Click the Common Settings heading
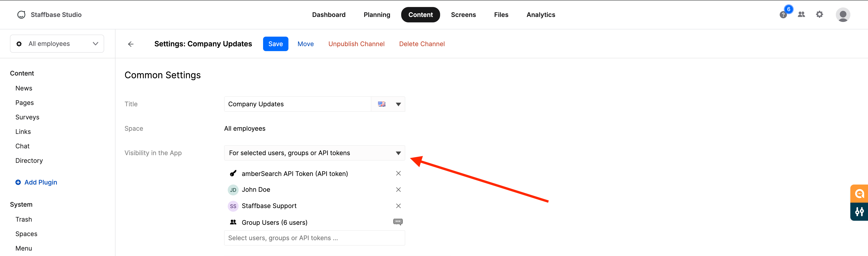Image resolution: width=868 pixels, height=256 pixels. pyautogui.click(x=162, y=75)
